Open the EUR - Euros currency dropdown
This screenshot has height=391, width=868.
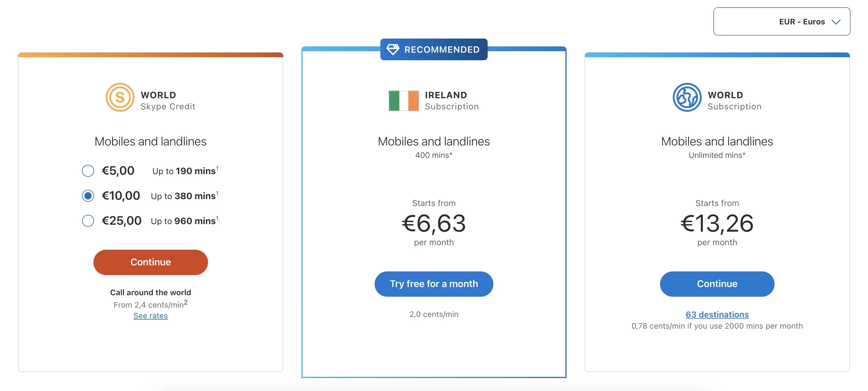coord(781,22)
